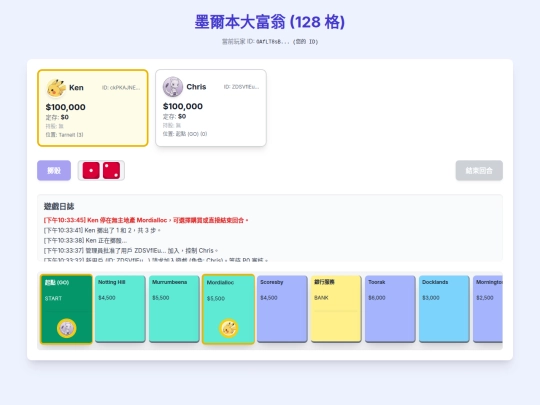This screenshot has width=540, height=405.
Task: Click Chris's player ID text
Action: click(x=241, y=87)
